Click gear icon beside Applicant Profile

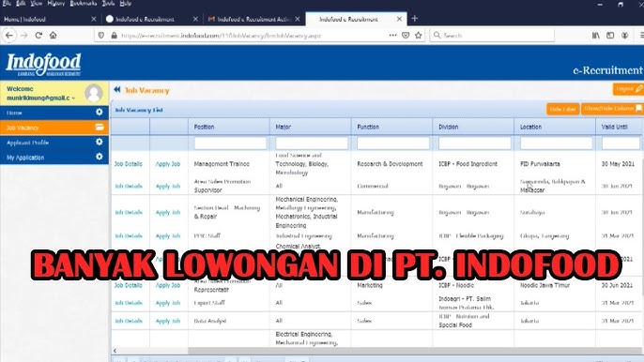point(99,142)
